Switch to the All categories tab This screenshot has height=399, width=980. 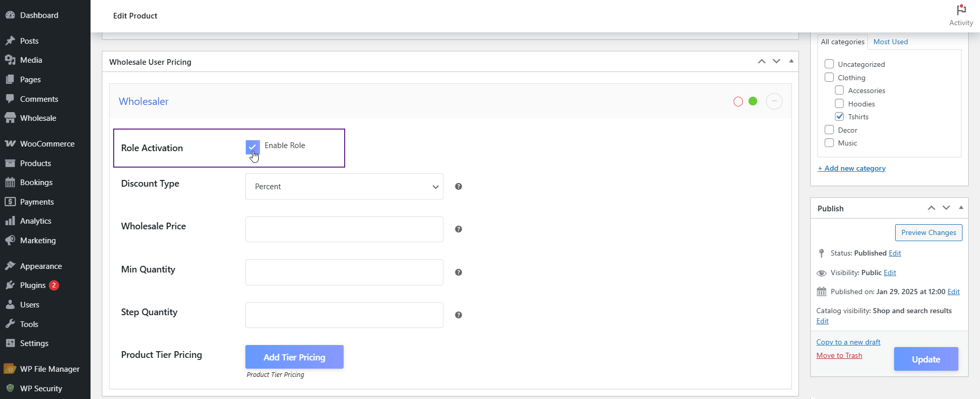[x=843, y=42]
